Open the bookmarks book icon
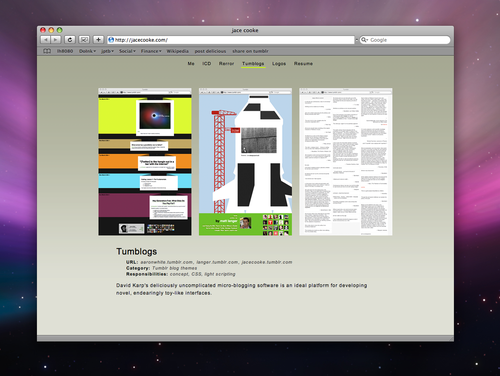This screenshot has width=500, height=376. tap(47, 51)
